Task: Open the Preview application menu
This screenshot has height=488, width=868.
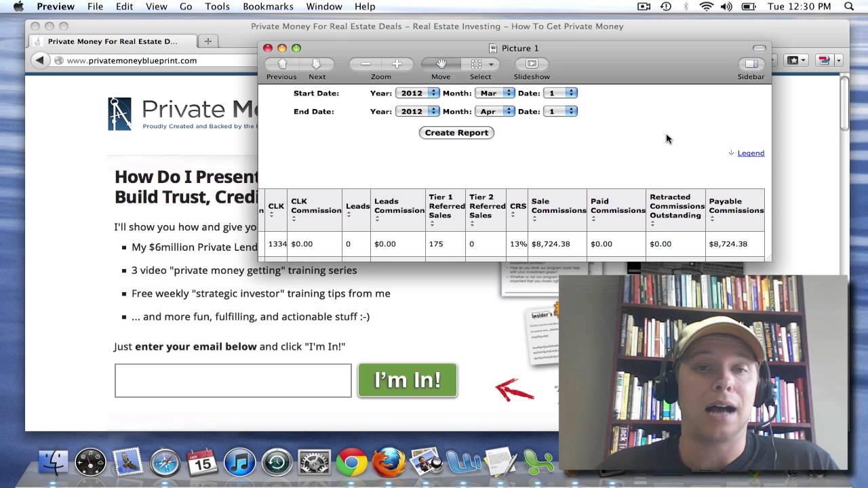Action: tap(56, 7)
